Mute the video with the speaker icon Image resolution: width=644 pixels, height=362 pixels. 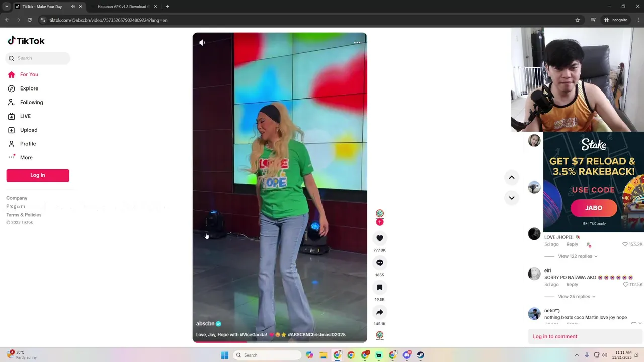[202, 43]
